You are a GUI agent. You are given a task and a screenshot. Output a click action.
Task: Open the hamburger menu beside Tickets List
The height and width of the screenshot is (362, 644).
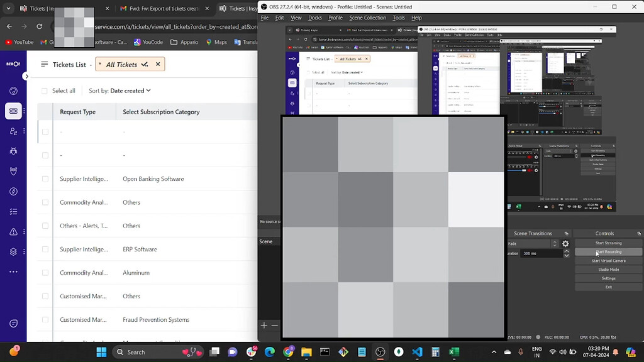[x=44, y=63]
